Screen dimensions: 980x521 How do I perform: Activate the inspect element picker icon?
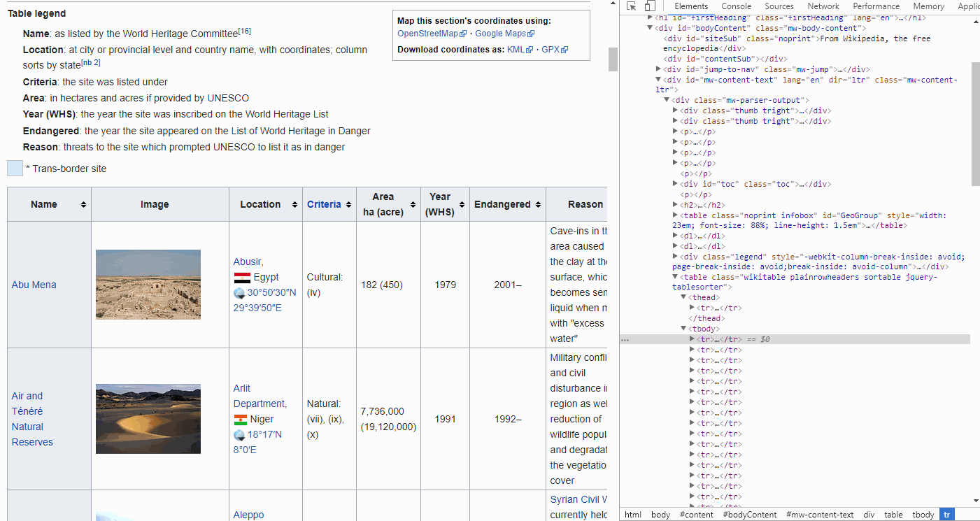pyautogui.click(x=632, y=6)
